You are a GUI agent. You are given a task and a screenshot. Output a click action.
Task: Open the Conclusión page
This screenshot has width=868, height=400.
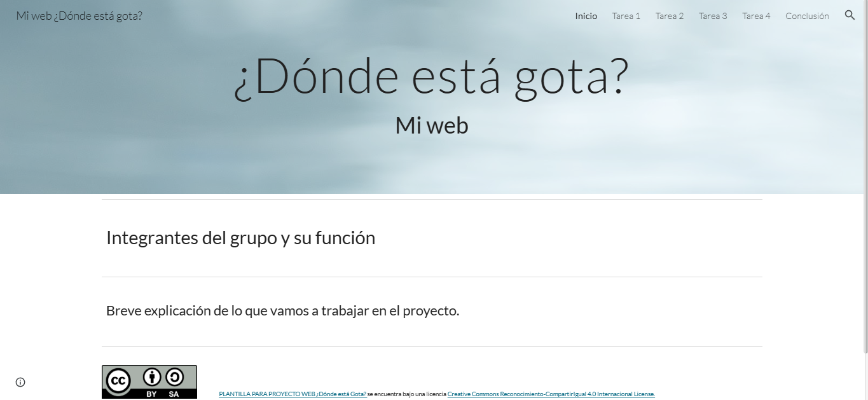807,16
